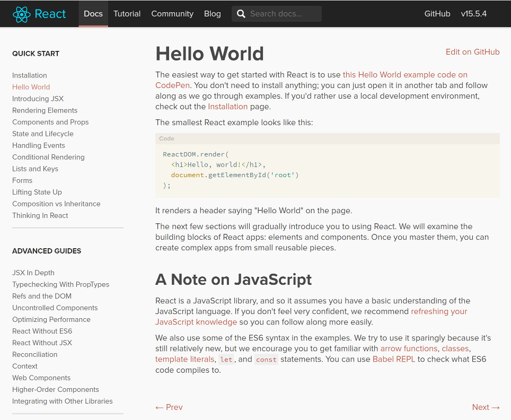The width and height of the screenshot is (511, 420).
Task: Open Thinking In React link
Action: pos(40,215)
